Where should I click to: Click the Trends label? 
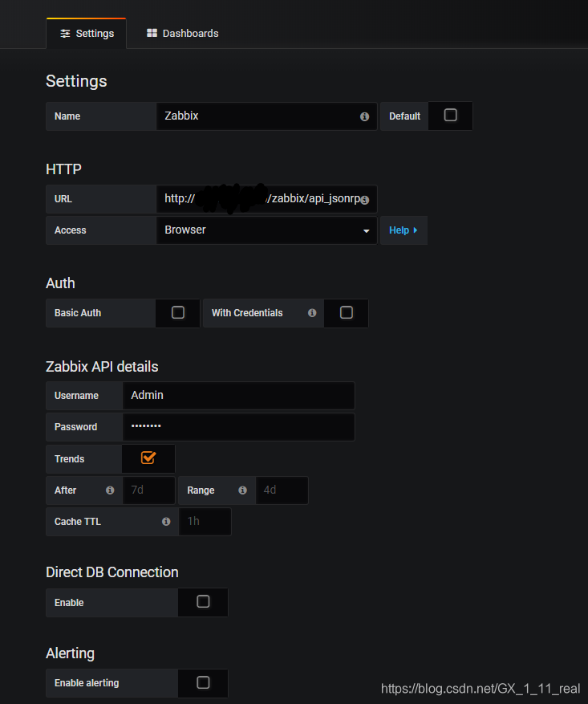[x=70, y=459]
